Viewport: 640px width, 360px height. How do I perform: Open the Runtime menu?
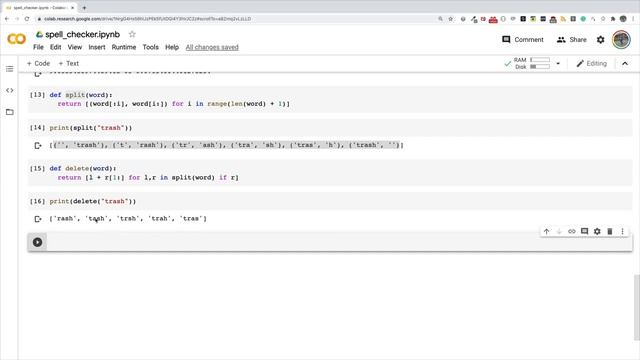pyautogui.click(x=124, y=47)
